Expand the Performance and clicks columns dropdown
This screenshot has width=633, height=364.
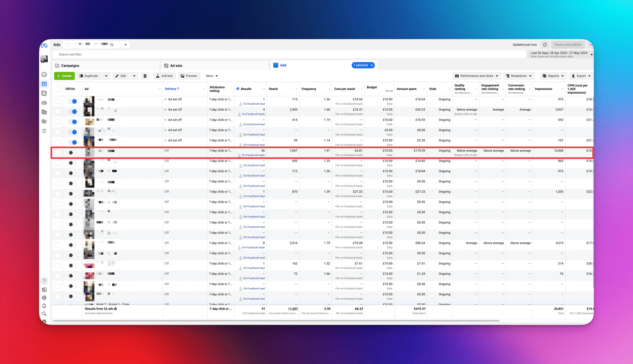pyautogui.click(x=476, y=76)
